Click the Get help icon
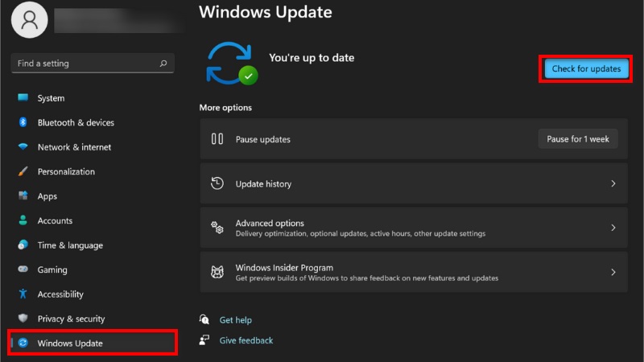Image resolution: width=644 pixels, height=362 pixels. click(x=204, y=319)
